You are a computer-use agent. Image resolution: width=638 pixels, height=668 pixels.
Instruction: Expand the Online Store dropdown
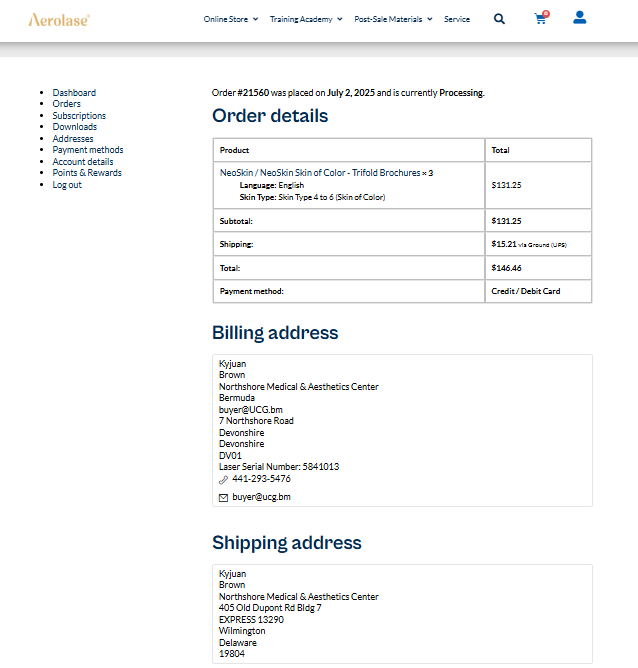230,19
